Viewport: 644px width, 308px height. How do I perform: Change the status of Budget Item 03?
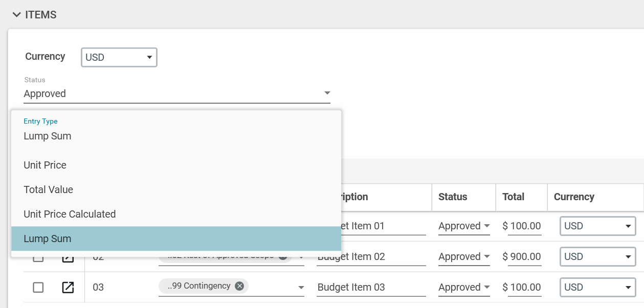click(x=464, y=287)
